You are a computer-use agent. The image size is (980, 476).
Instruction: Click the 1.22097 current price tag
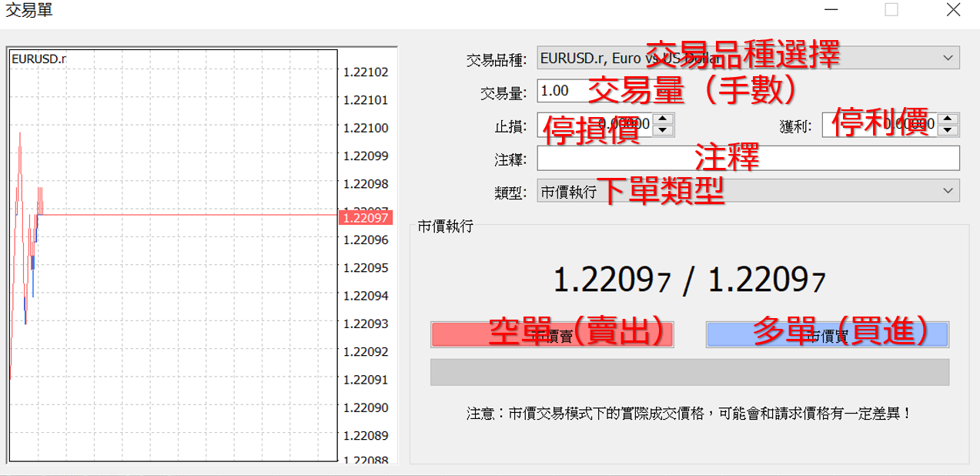coord(365,218)
